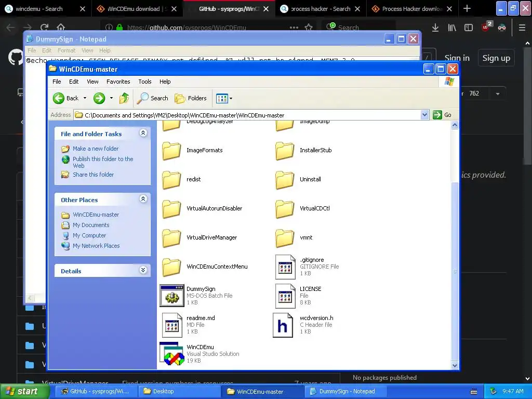This screenshot has height=399, width=532.
Task: Select the wcdversion.h header file icon
Action: click(283, 325)
